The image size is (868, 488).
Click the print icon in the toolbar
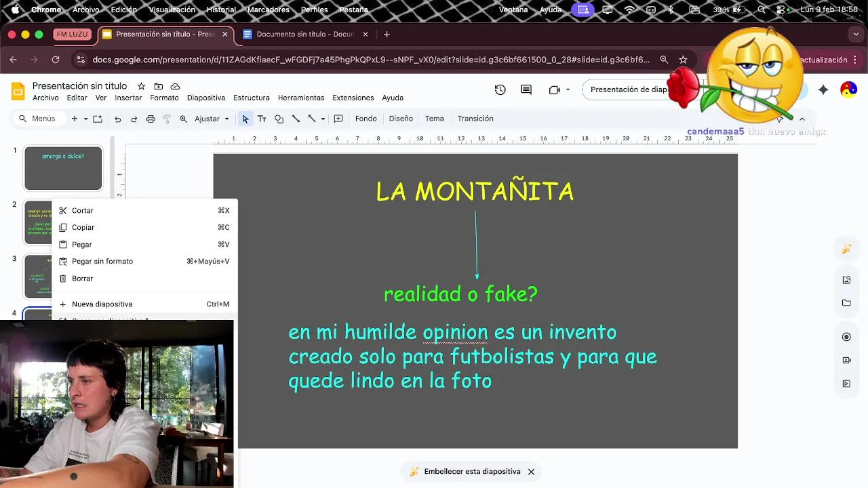pyautogui.click(x=151, y=119)
